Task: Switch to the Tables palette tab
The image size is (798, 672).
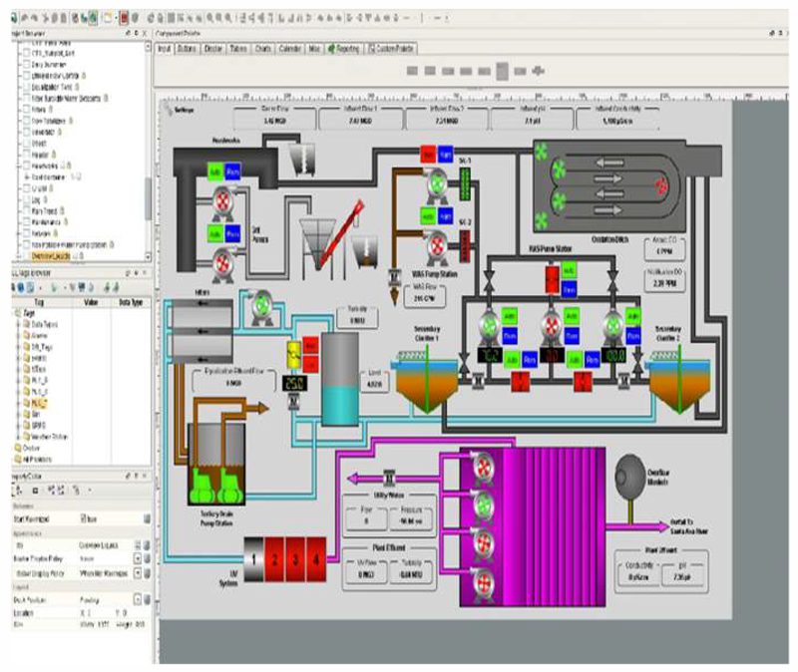Action: click(237, 48)
